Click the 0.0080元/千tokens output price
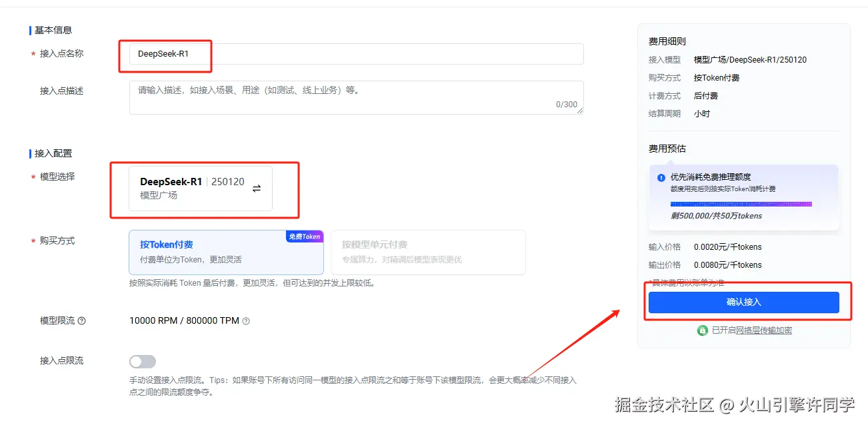 pos(727,265)
